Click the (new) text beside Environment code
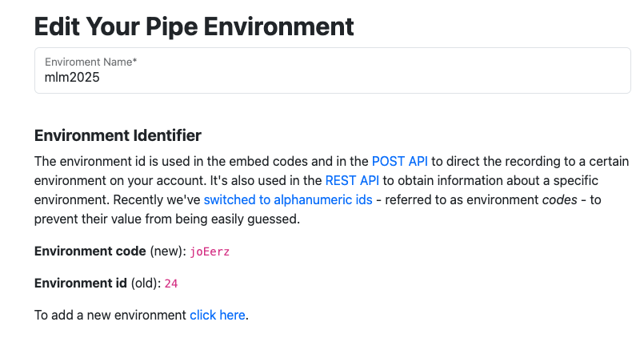 click(168, 251)
